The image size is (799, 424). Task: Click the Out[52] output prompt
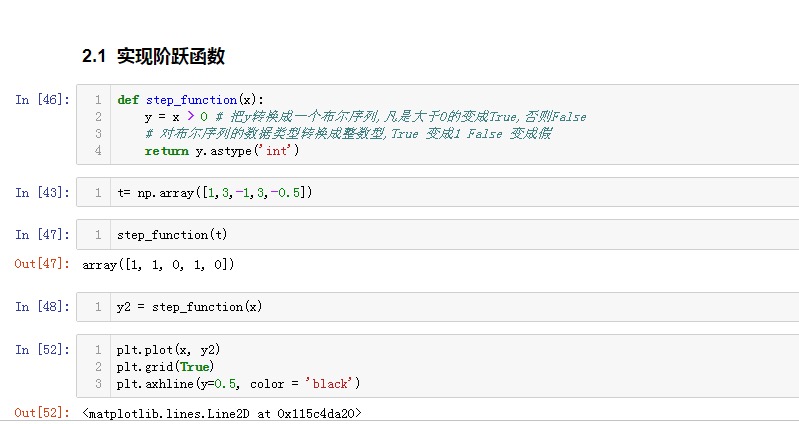[x=41, y=413]
